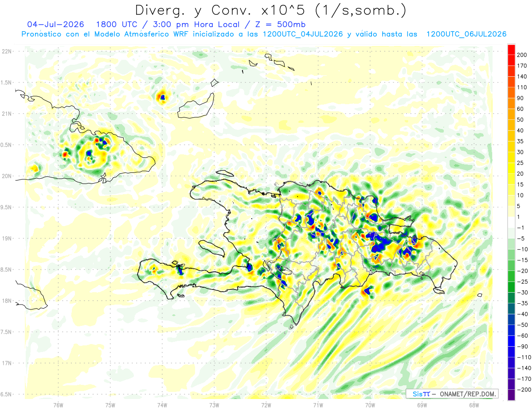Click the colorbar value '90'
The image size is (532, 411).
(x=521, y=98)
